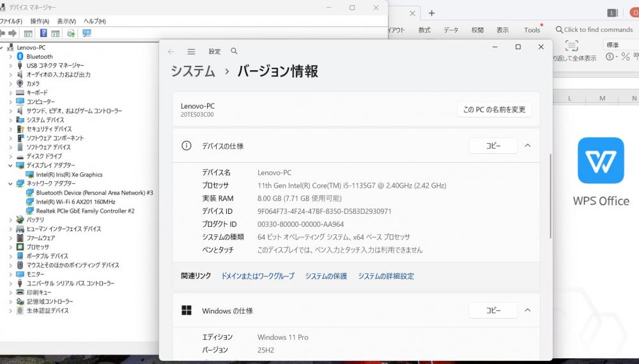Open the 操作(A) menu in Device Manager

pos(40,21)
